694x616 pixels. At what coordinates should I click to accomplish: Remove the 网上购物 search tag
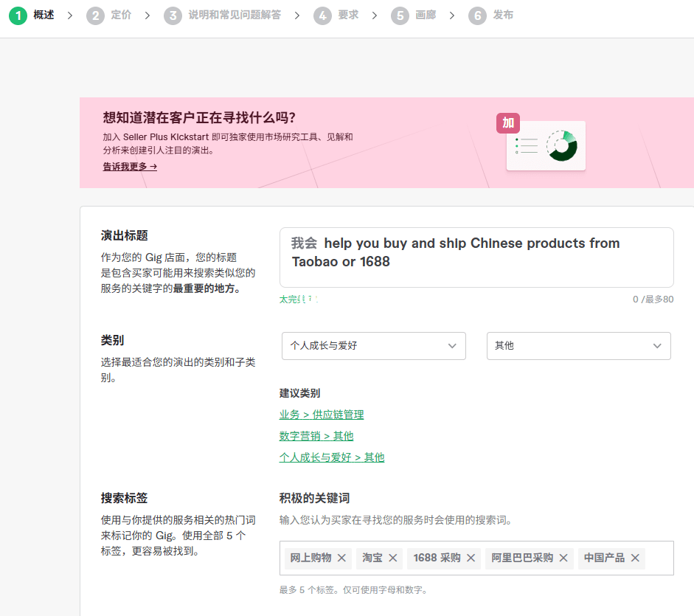(341, 558)
